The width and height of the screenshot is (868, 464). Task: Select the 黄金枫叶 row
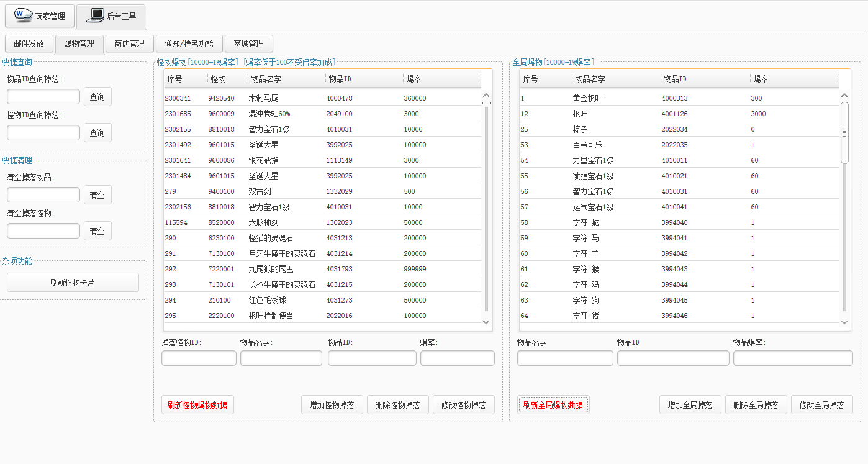click(x=679, y=98)
